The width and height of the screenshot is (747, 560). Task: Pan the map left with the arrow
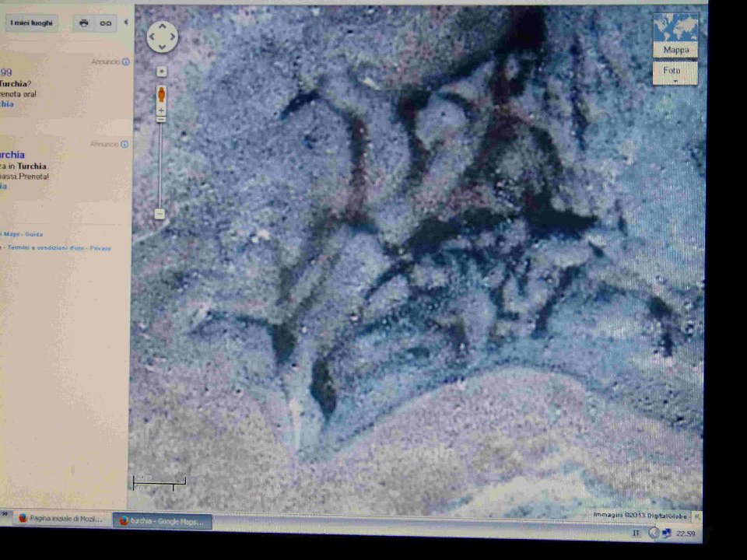pyautogui.click(x=152, y=37)
